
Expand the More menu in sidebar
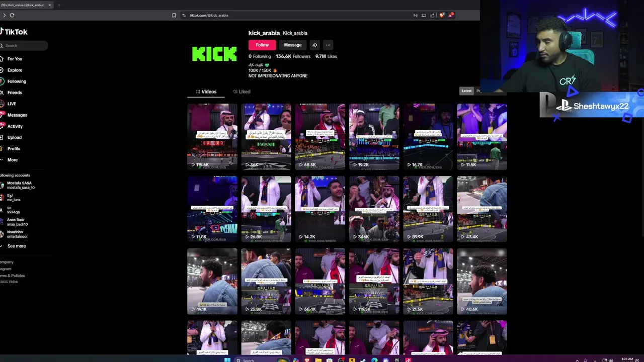point(12,160)
